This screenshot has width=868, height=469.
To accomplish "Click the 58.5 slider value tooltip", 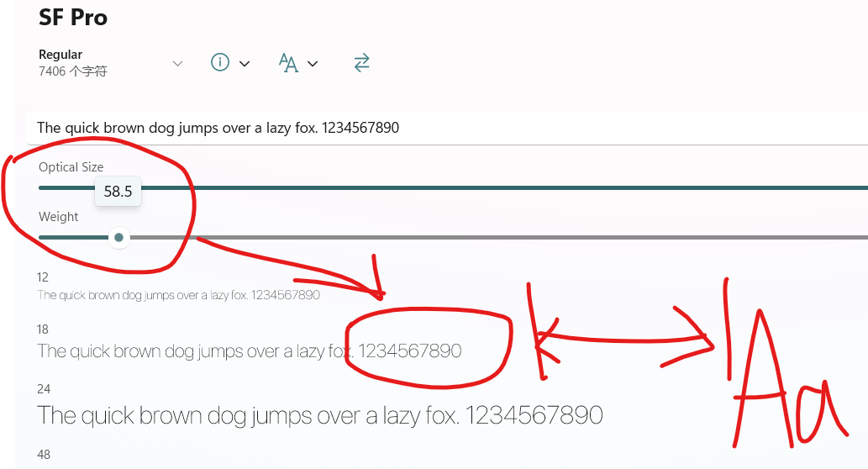I will pos(118,192).
